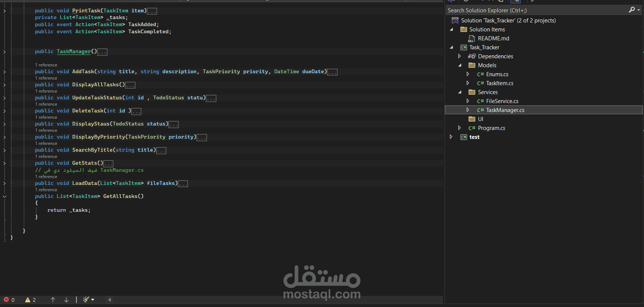The height and width of the screenshot is (307, 644).
Task: Run code cleanup with the broom icon
Action: click(86, 300)
